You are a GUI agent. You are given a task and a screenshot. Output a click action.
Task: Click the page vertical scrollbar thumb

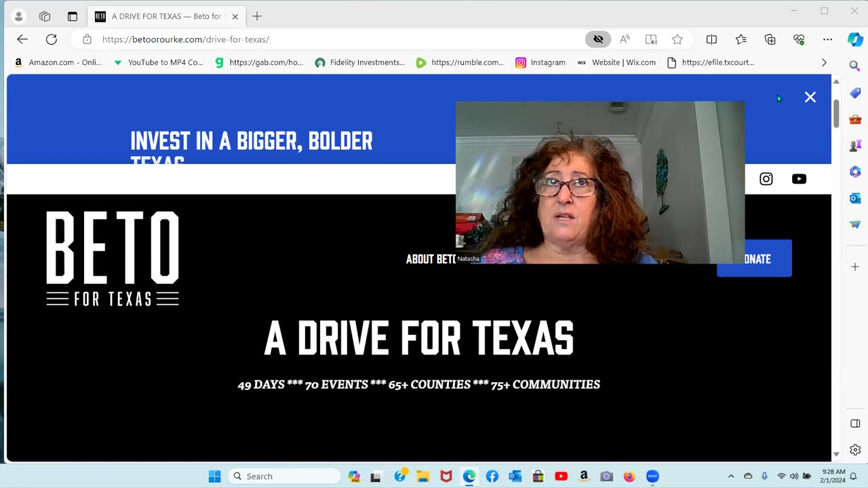tap(836, 113)
